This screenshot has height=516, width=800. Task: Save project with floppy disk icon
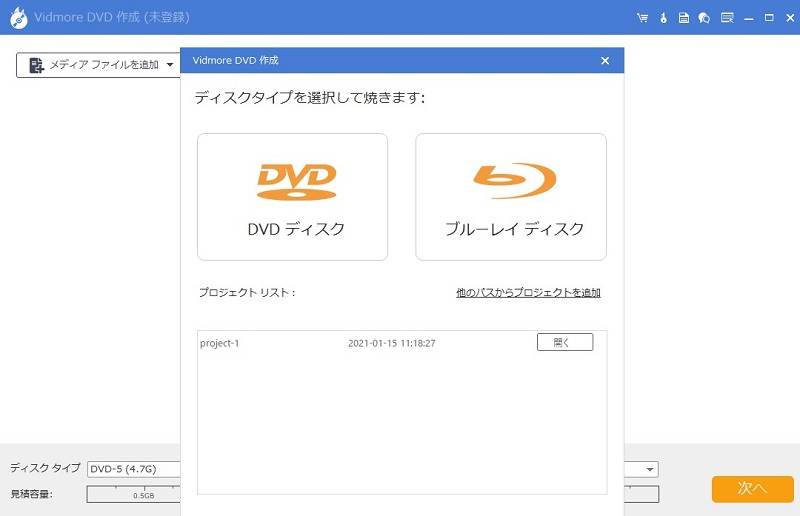click(x=684, y=18)
